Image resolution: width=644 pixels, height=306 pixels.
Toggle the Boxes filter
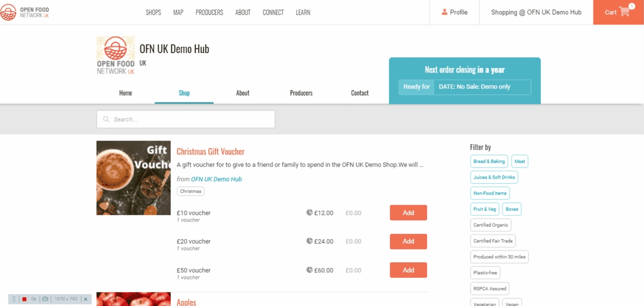pyautogui.click(x=512, y=209)
